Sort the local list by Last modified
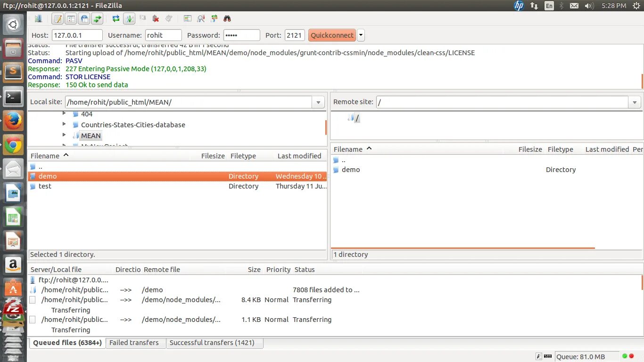Image resolution: width=644 pixels, height=362 pixels. coord(299,156)
